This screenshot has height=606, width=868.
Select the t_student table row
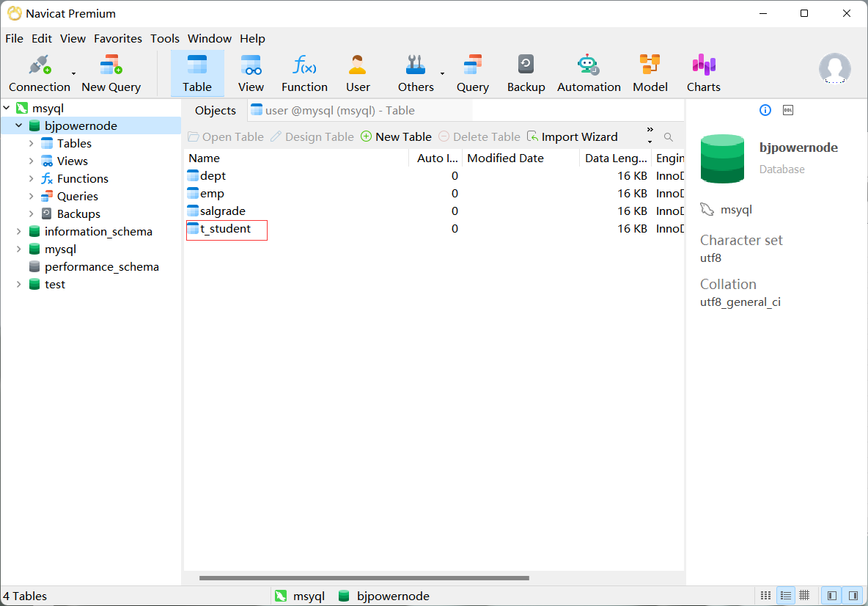[x=225, y=229]
